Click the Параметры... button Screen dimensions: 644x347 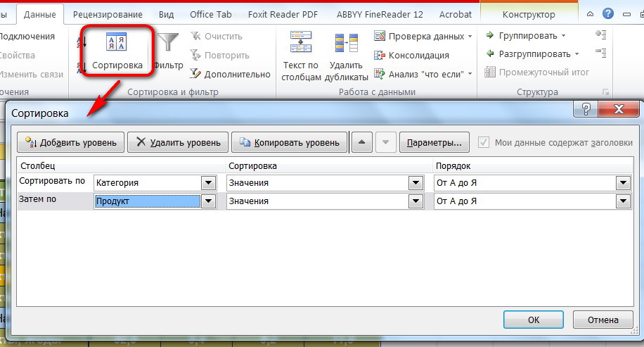click(x=434, y=142)
